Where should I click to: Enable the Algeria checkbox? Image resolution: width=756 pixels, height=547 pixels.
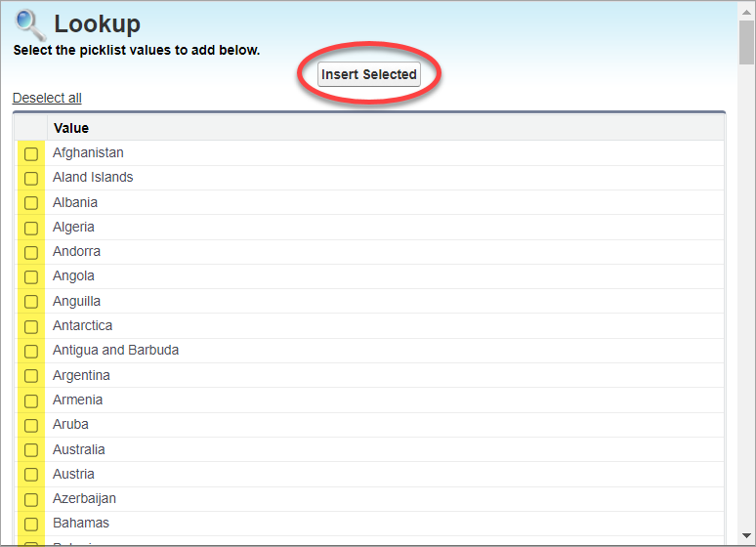click(x=31, y=229)
